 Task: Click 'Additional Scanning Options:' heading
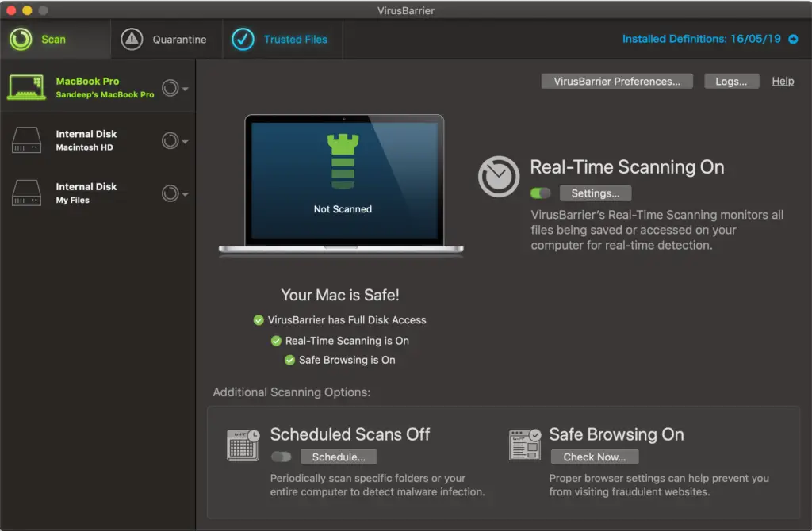tap(292, 392)
